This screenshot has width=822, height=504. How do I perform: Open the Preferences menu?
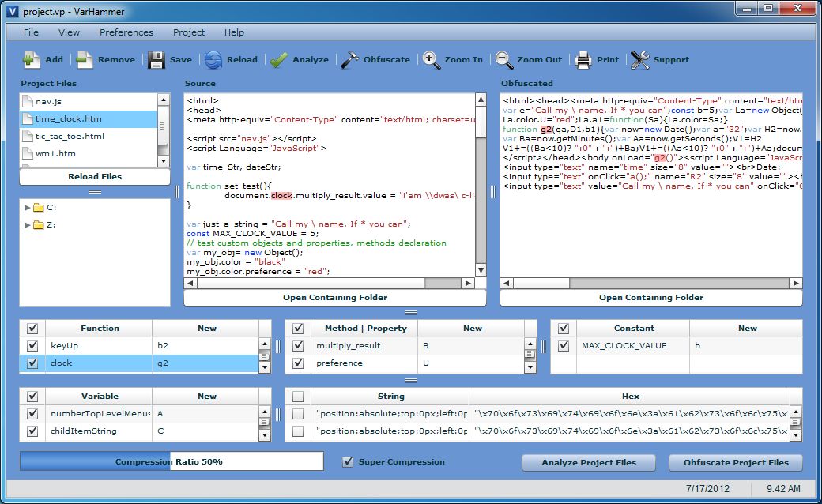tap(126, 32)
